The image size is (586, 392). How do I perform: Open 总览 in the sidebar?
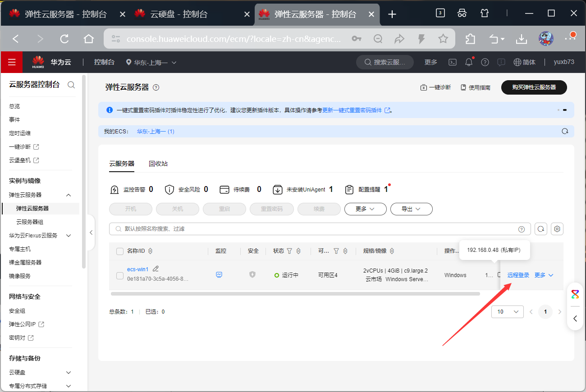click(x=14, y=106)
